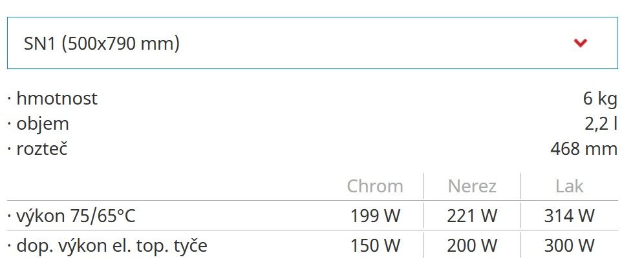644x264 pixels.
Task: Click the 200 W Nerez heating rod value
Action: tap(472, 246)
